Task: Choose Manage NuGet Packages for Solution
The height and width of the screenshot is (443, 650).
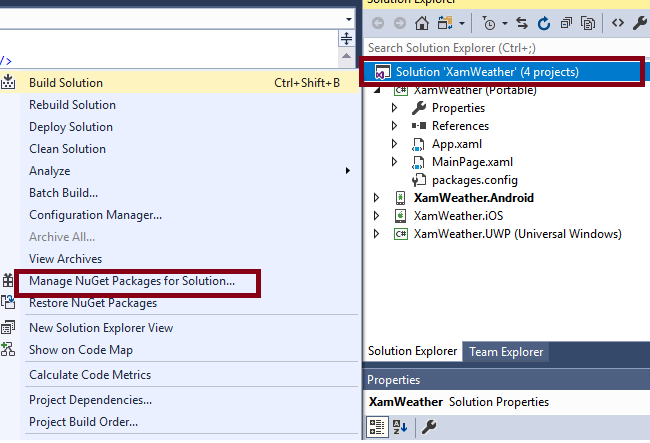Action: [132, 281]
